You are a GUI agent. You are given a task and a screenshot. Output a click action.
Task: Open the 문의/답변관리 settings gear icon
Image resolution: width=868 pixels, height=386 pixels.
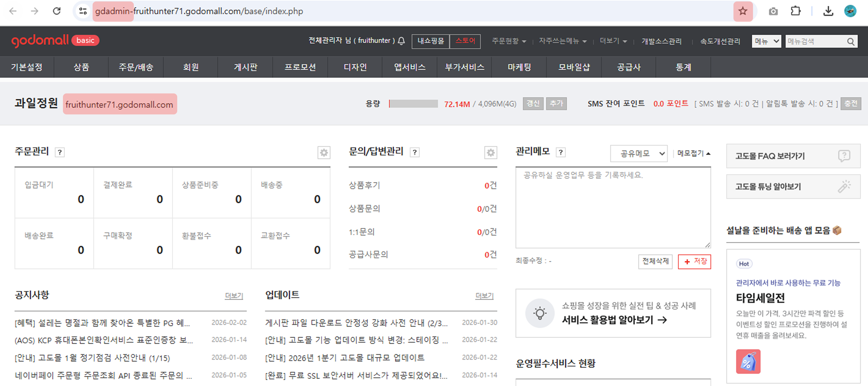pyautogui.click(x=490, y=153)
